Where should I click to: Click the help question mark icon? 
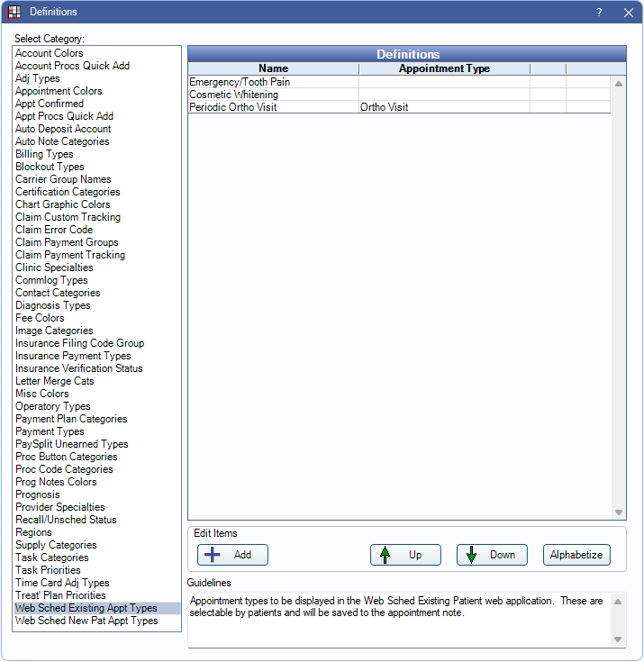[599, 13]
